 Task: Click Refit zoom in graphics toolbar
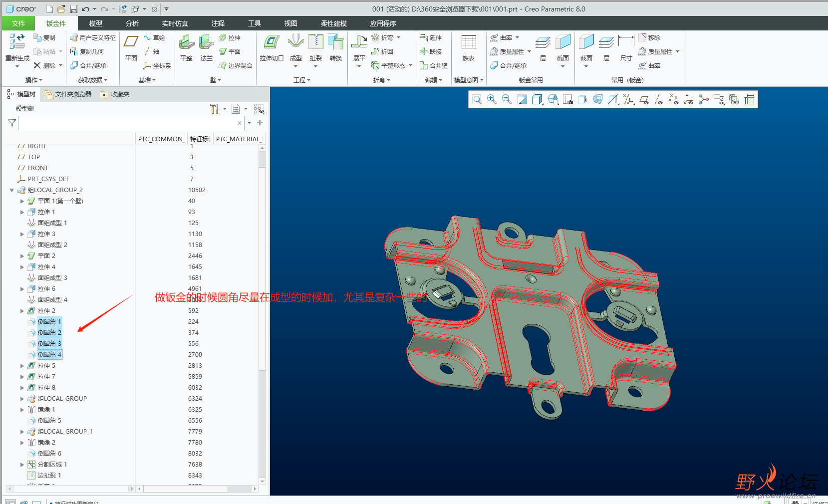point(477,99)
